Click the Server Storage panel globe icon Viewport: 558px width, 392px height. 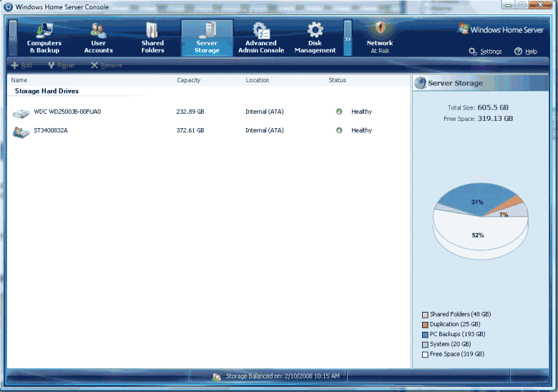click(420, 83)
